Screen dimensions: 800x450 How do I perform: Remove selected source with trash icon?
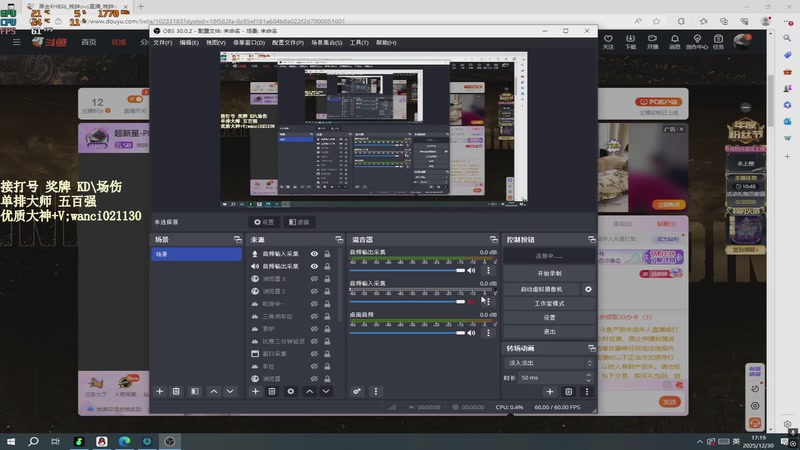[272, 391]
